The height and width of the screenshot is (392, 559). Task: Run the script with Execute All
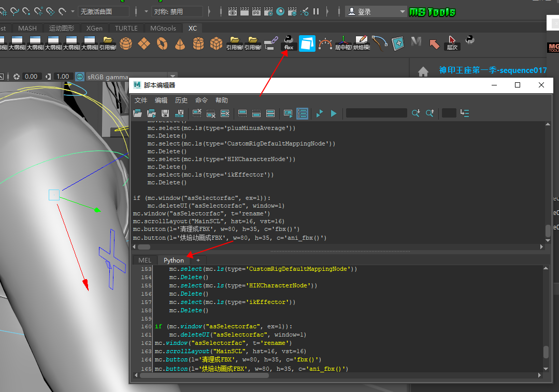(x=320, y=113)
